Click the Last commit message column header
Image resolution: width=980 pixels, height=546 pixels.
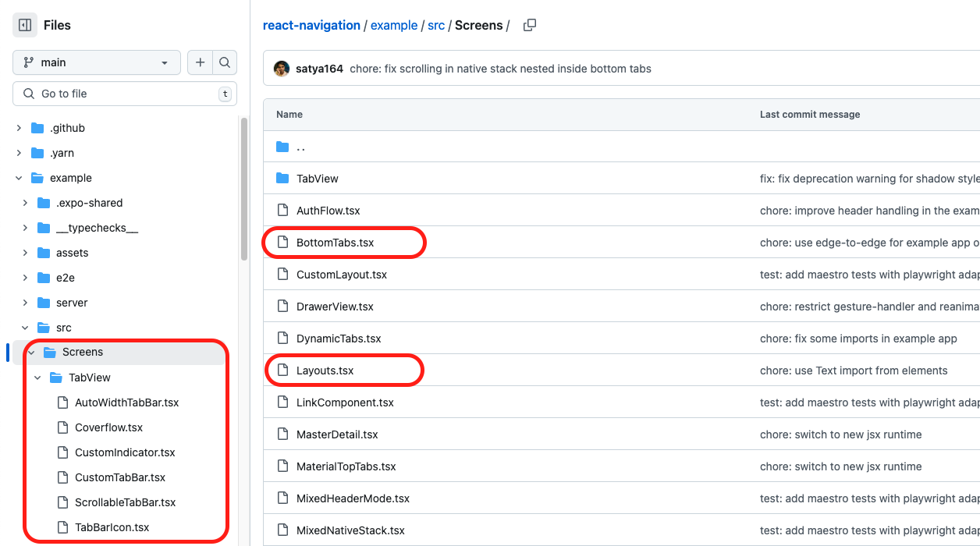810,114
